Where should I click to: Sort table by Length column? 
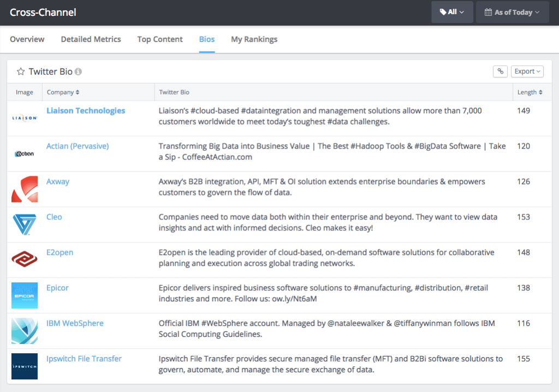530,92
